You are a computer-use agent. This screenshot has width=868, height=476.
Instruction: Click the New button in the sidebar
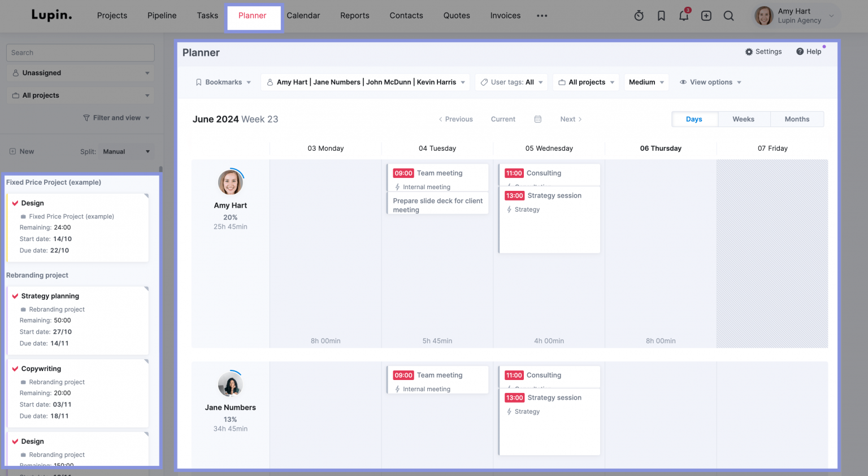point(21,151)
